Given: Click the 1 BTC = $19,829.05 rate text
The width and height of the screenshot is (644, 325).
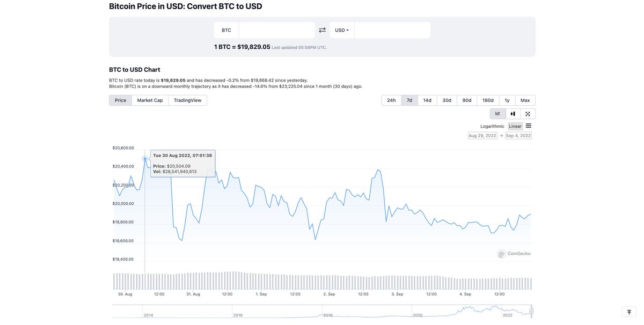Looking at the screenshot, I should point(242,47).
